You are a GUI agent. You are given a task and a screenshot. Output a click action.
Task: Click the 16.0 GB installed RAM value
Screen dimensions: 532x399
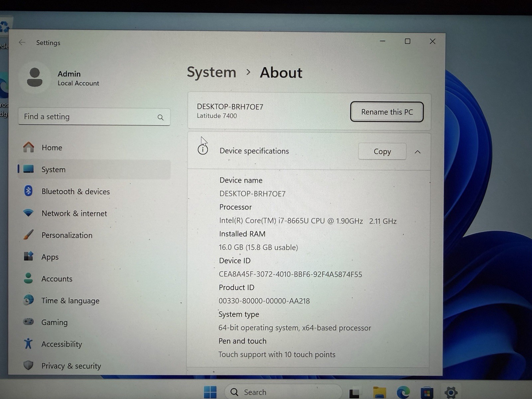pos(258,247)
